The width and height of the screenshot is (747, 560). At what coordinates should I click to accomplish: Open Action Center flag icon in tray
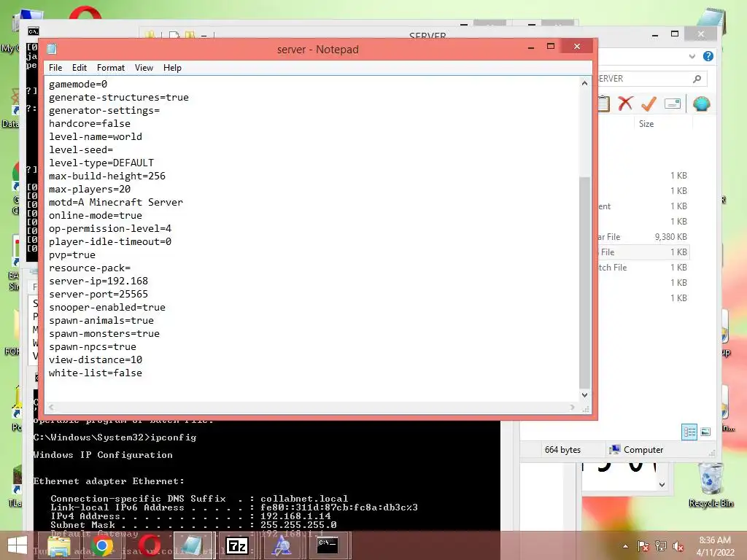tap(643, 546)
